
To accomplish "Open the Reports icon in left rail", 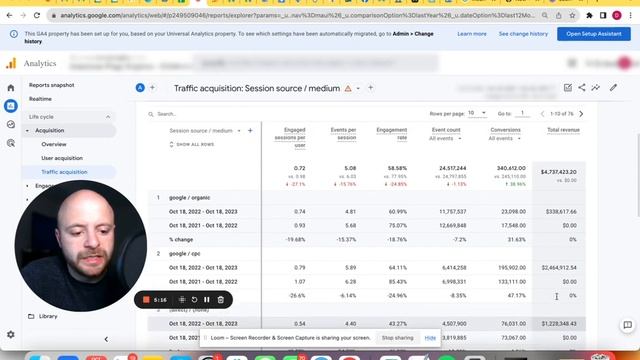I will coord(11,106).
